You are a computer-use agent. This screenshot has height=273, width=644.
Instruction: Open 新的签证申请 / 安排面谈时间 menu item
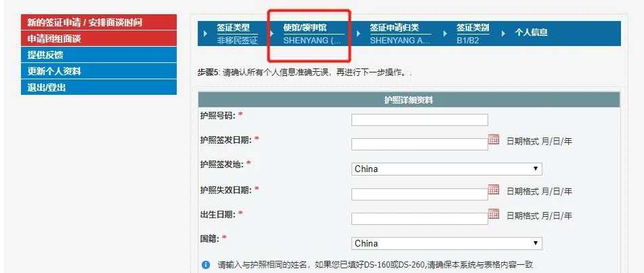tap(99, 22)
